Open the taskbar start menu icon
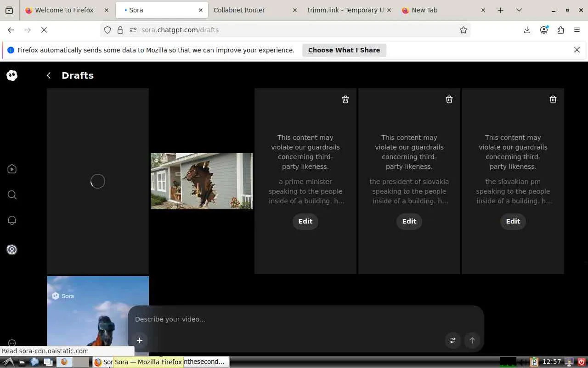588x368 pixels. [9, 362]
